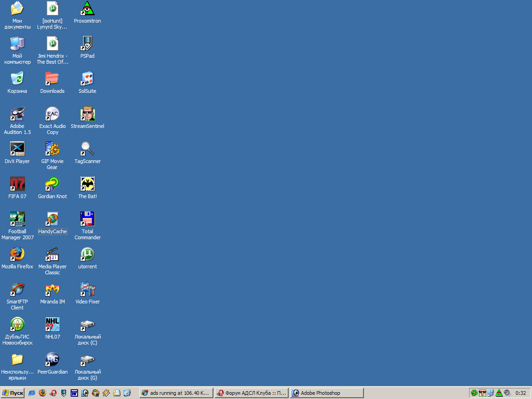Switch to Adobe Photoshop taskbar window
Image resolution: width=532 pixels, height=399 pixels.
coord(326,393)
